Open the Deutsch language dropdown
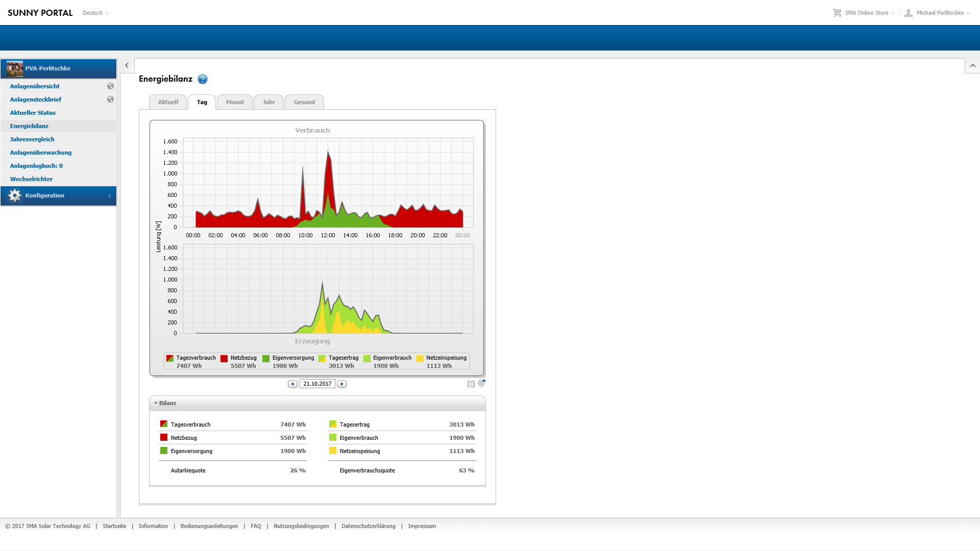The height and width of the screenshot is (551, 980). 95,13
